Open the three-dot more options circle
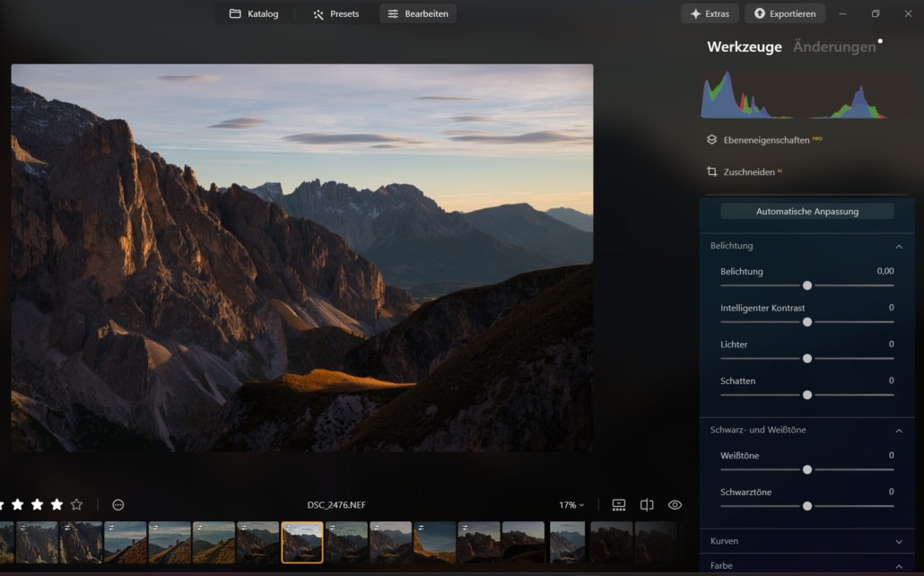Image resolution: width=924 pixels, height=576 pixels. coord(118,505)
